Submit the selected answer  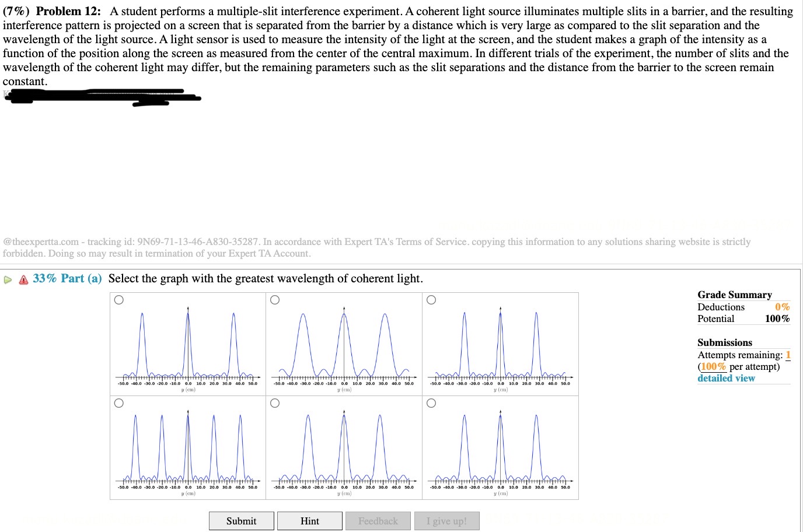pos(241,520)
